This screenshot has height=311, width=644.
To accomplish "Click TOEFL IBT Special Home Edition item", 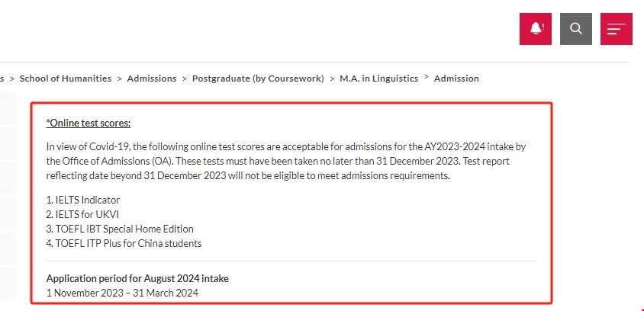I will 120,229.
